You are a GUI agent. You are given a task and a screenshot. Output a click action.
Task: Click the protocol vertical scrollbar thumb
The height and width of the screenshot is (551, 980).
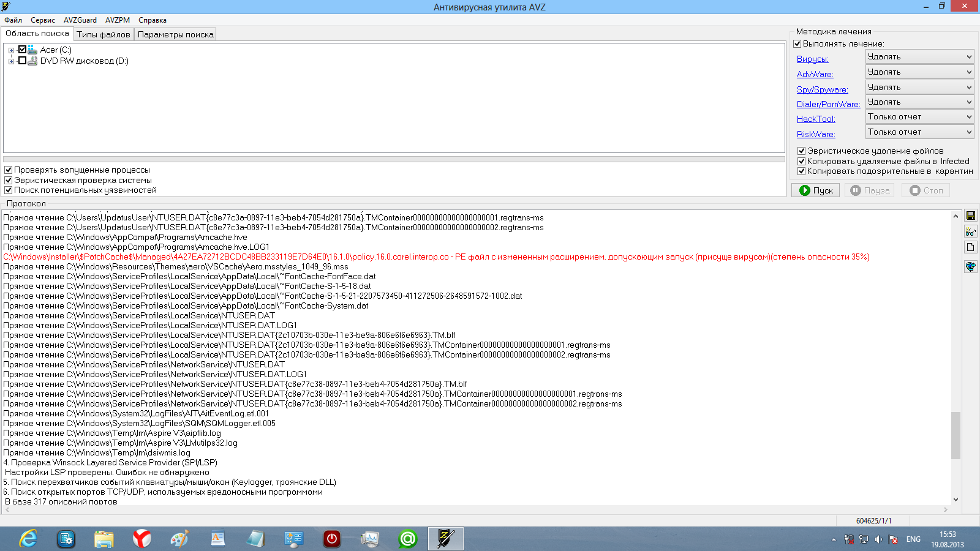pos(956,435)
